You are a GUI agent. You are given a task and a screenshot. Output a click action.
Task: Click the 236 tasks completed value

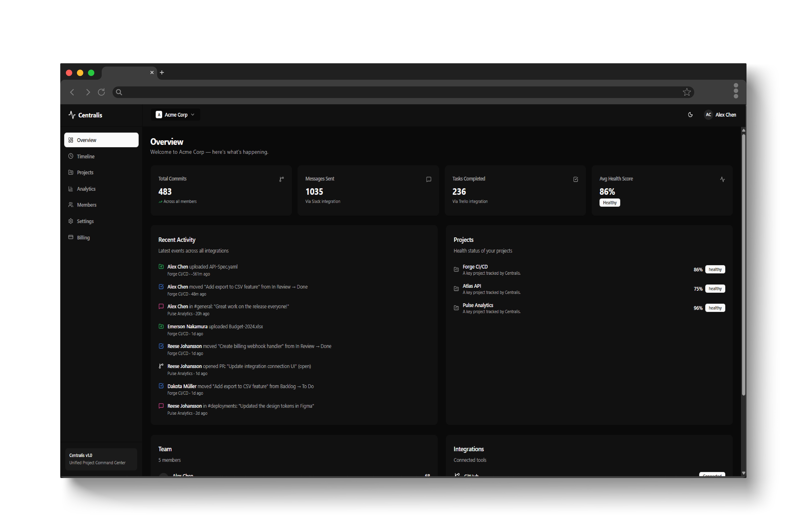click(x=459, y=192)
